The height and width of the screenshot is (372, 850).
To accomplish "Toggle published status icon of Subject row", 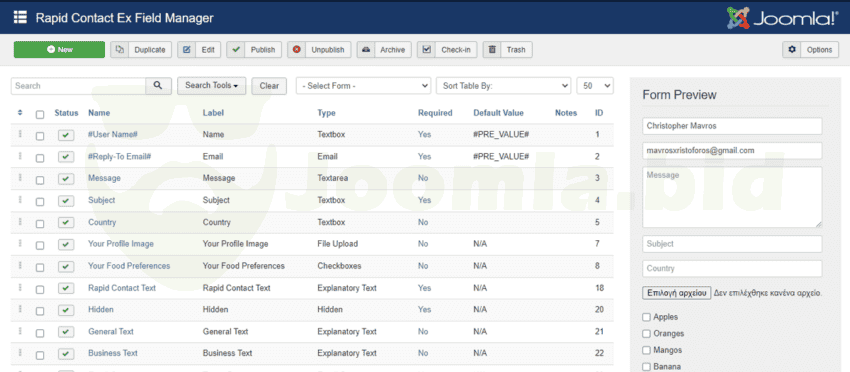I will (66, 201).
